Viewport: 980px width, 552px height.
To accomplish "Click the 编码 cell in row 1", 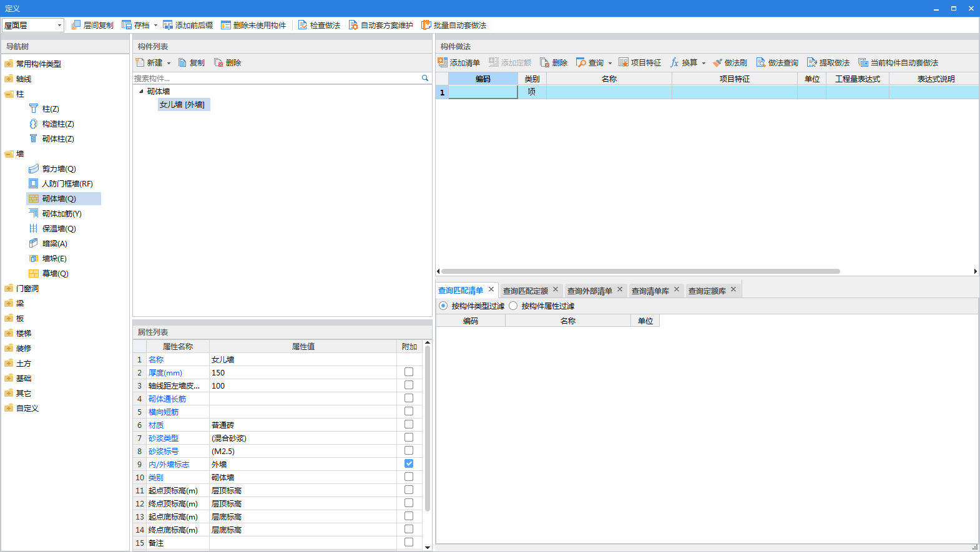I will click(483, 92).
